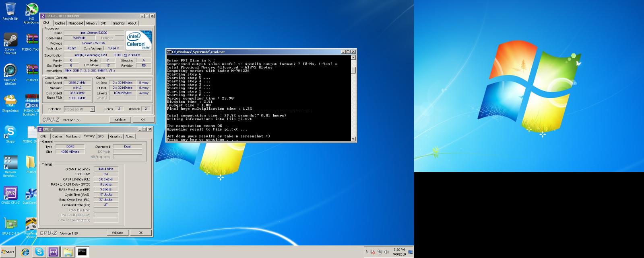Image resolution: width=644 pixels, height=258 pixels.
Task: Select the Heaven Benchmark desktop icon
Action: coord(10,166)
